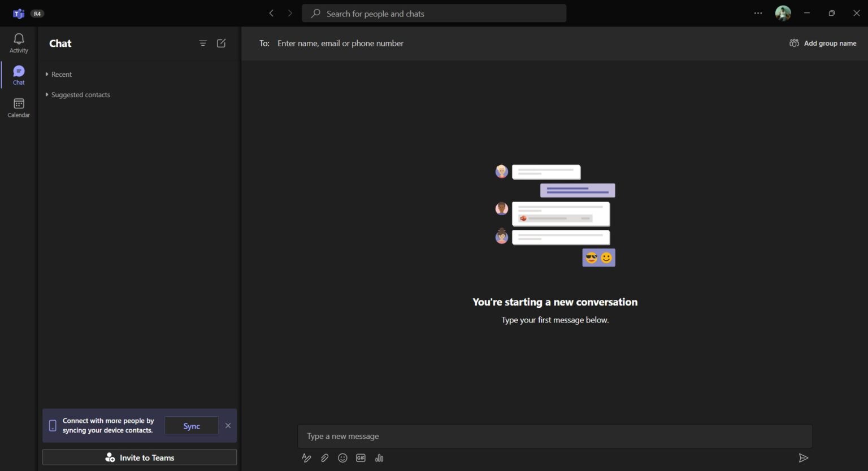
Task: Open the settings and more menu
Action: [758, 13]
